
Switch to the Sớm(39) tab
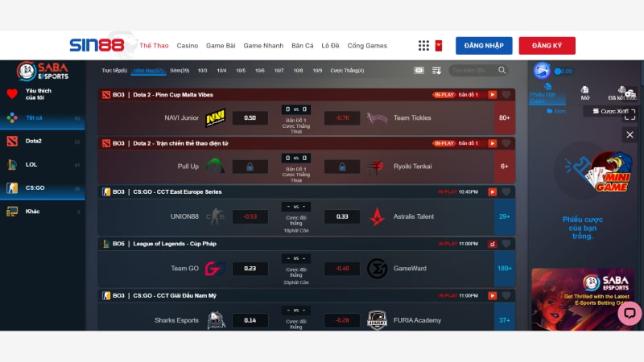click(180, 71)
